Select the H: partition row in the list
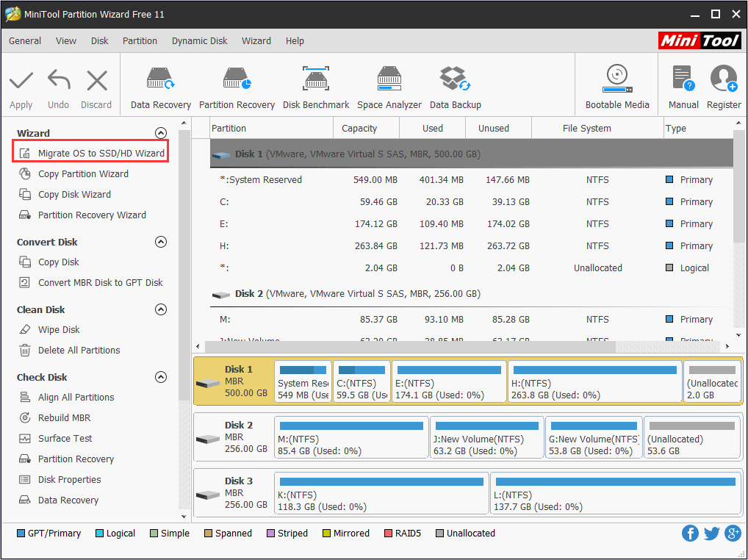 471,245
